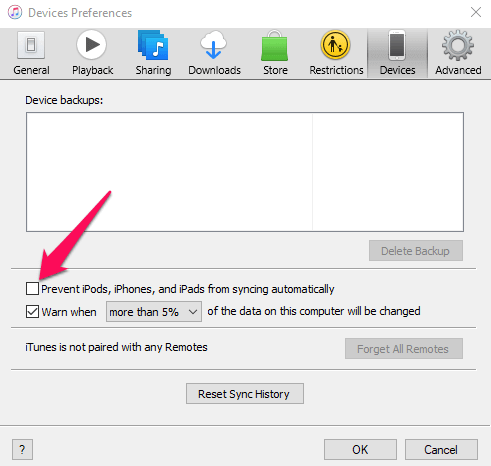Click Forget All Remotes button
The height and width of the screenshot is (466, 491).
pyautogui.click(x=404, y=349)
